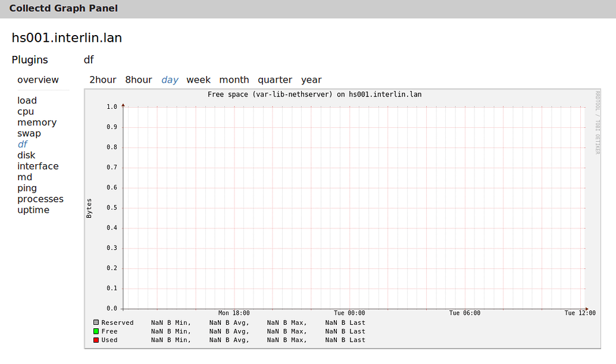616x364 pixels.
Task: Click the 'Bytes' vertical axis label
Action: pyautogui.click(x=89, y=208)
